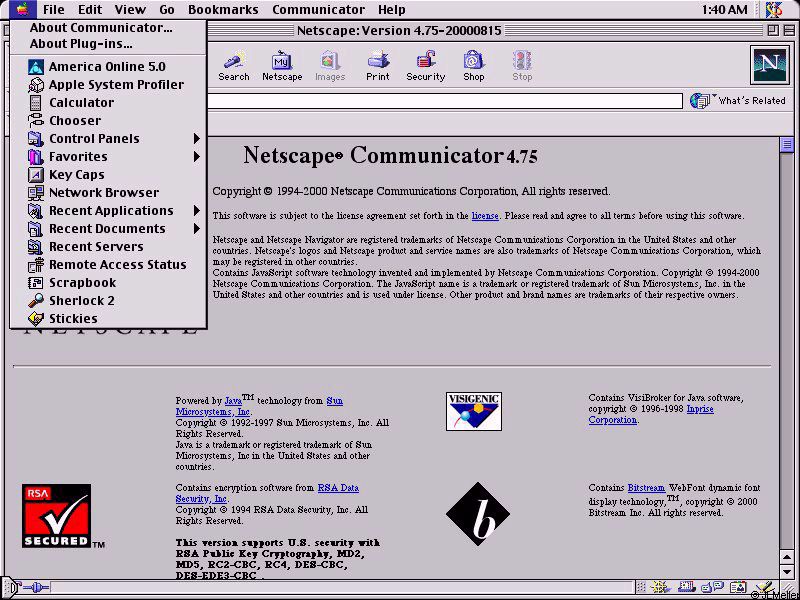Click the Bitstream diamond logo image
Image resolution: width=800 pixels, height=600 pixels.
click(478, 514)
